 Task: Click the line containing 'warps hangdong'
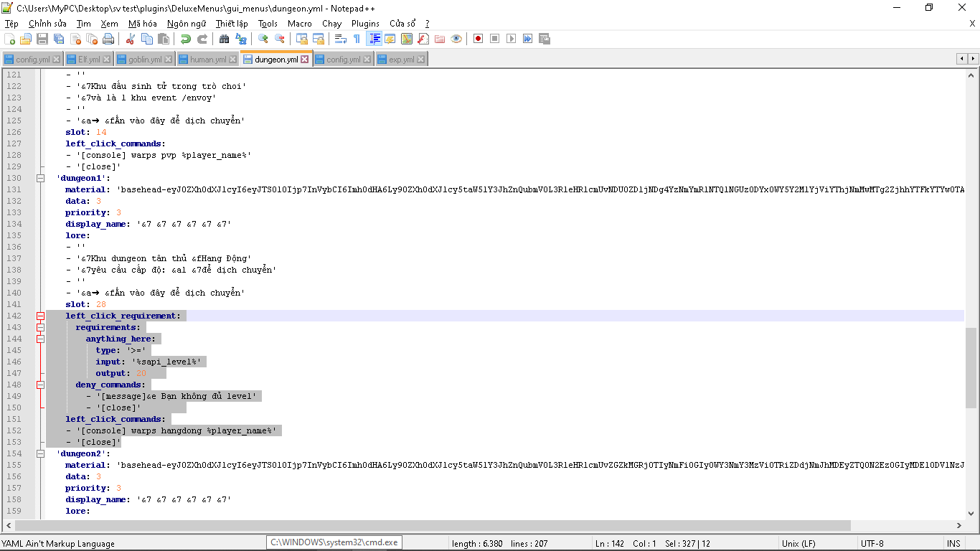pos(505,430)
